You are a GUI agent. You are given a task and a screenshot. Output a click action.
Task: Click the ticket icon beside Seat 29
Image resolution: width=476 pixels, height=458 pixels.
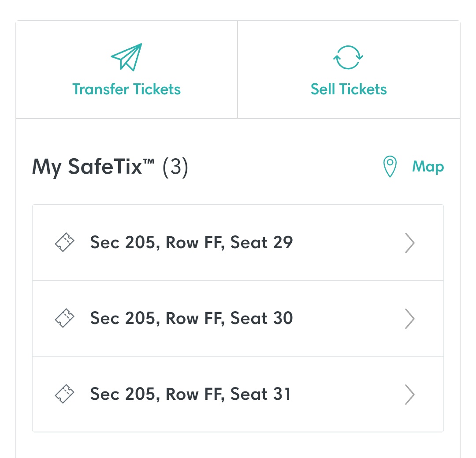(x=64, y=242)
